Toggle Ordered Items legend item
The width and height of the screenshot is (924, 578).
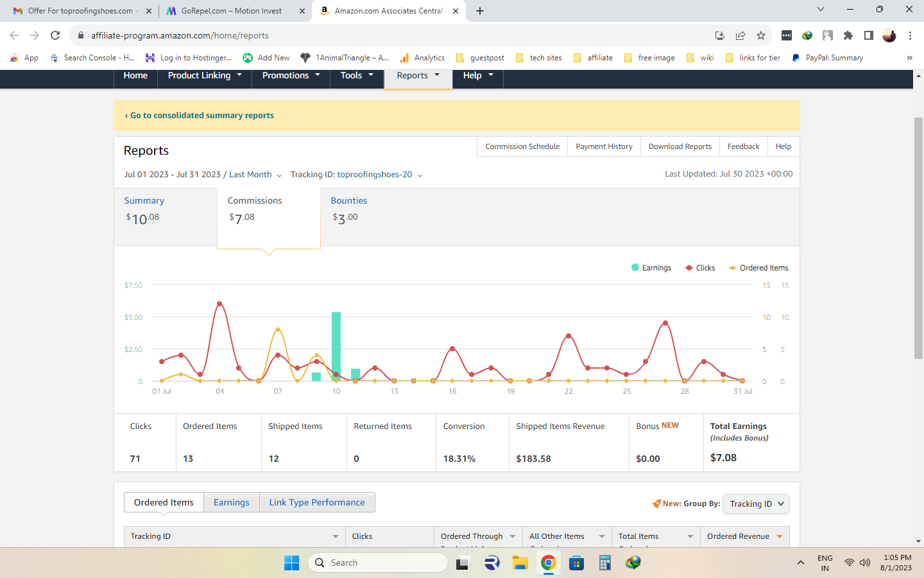click(758, 268)
